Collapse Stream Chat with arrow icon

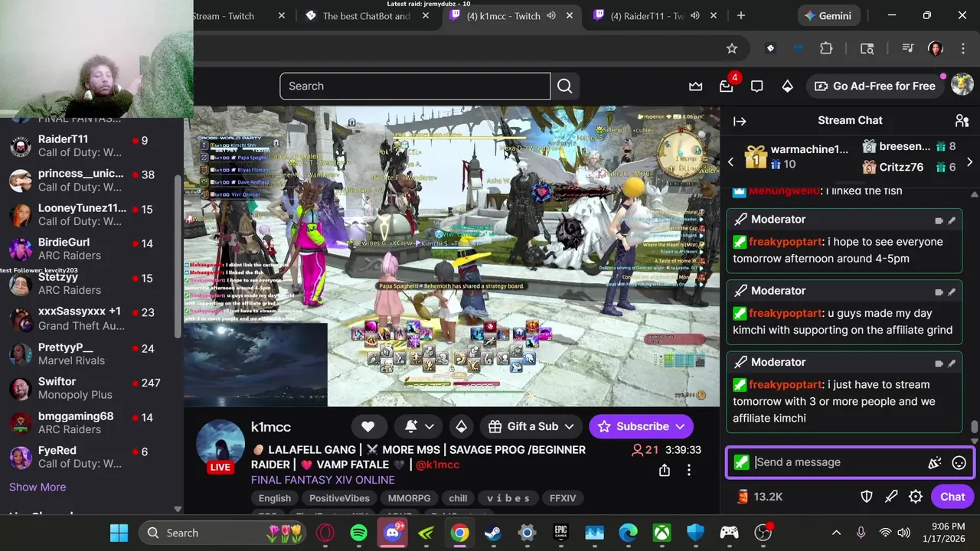[x=740, y=121]
